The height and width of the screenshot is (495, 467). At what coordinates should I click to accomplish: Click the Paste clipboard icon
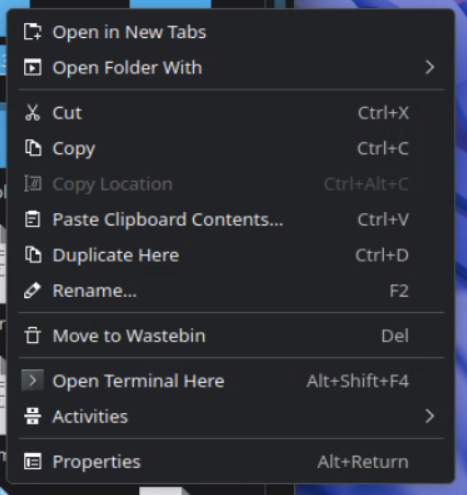[x=33, y=220]
